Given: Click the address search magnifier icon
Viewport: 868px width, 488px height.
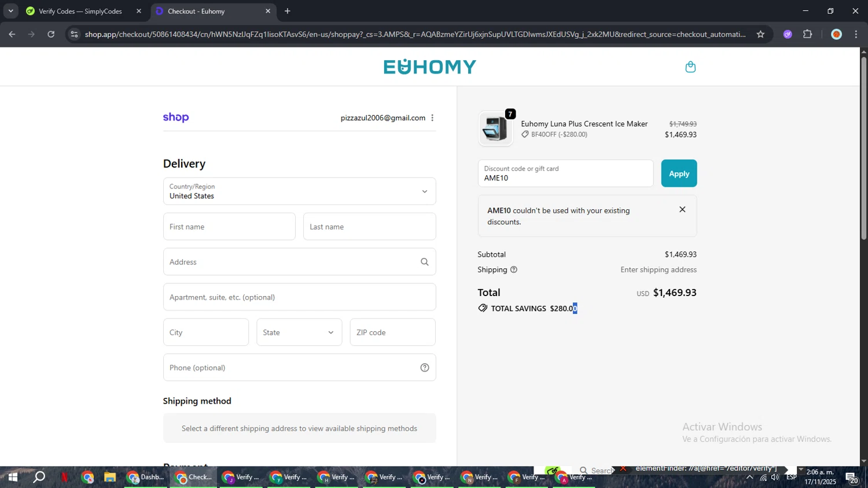Looking at the screenshot, I should pos(424,262).
